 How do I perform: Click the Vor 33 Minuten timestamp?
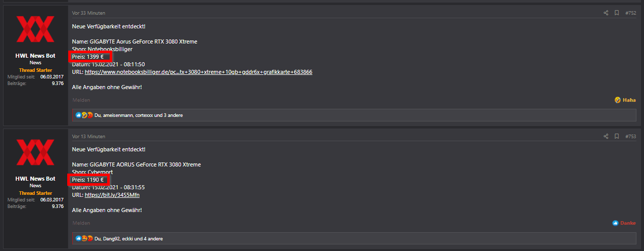click(x=89, y=13)
